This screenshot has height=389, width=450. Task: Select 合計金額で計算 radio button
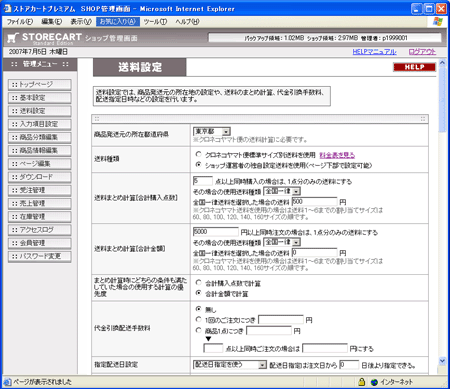pyautogui.click(x=199, y=293)
